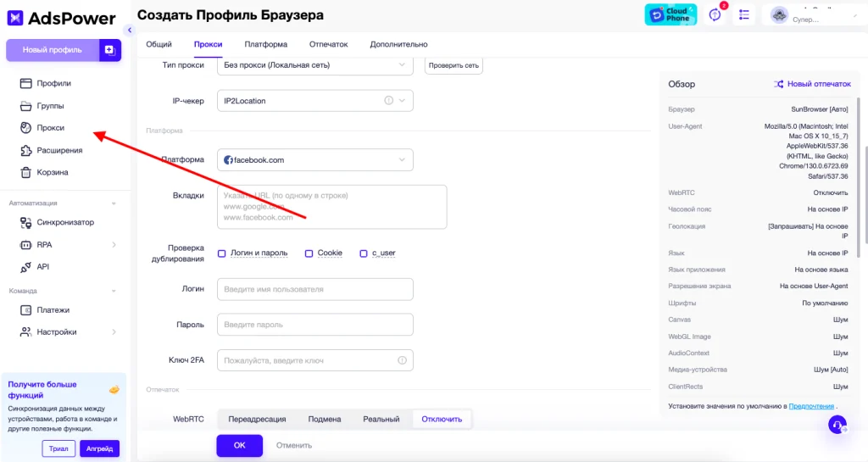Focus the Пароль input field
This screenshot has height=462, width=868.
[x=315, y=325]
